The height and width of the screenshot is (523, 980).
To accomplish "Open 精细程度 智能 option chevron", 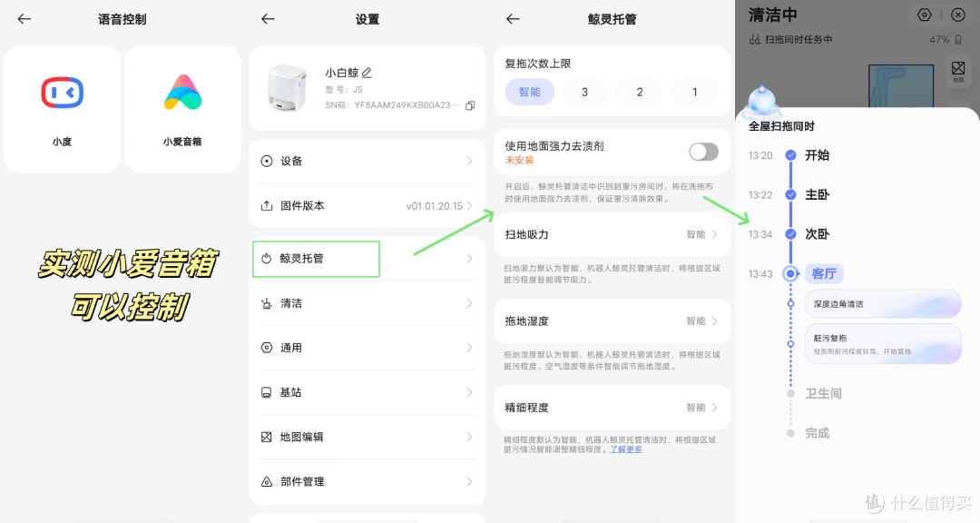I will (x=714, y=408).
